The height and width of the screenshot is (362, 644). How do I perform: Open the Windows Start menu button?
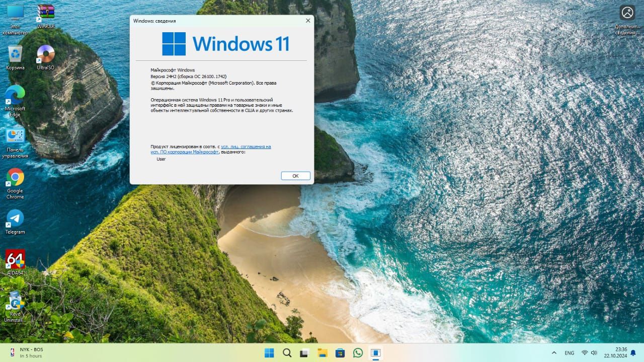(x=270, y=353)
